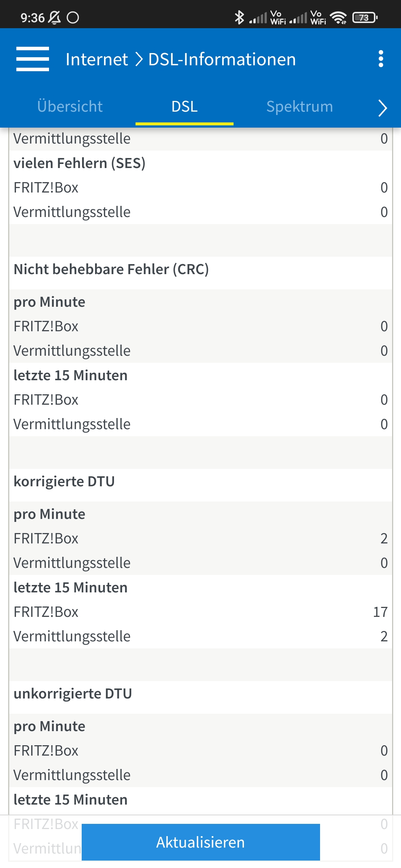Tap the Wi-Fi signal status icon
401x868 pixels.
point(338,17)
